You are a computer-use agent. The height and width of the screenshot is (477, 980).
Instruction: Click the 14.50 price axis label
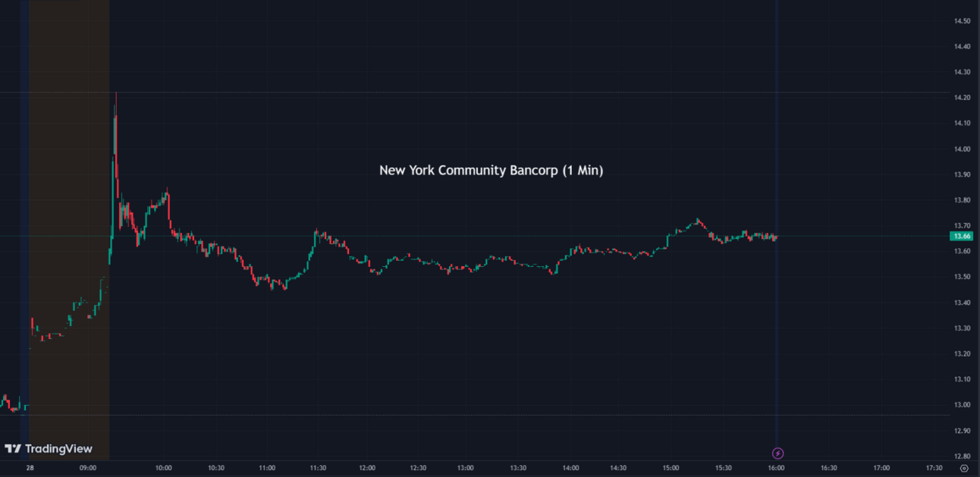click(962, 21)
